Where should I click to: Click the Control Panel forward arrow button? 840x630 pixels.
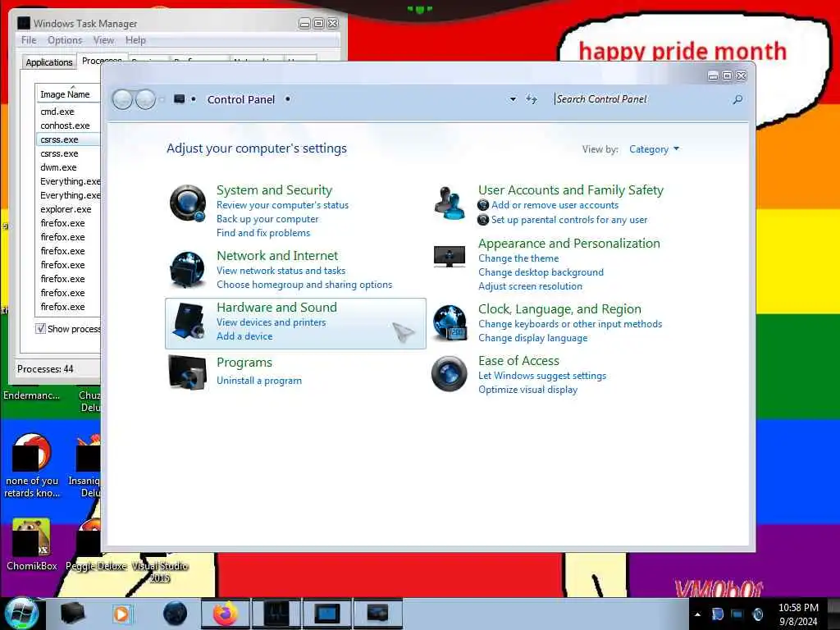(x=145, y=99)
